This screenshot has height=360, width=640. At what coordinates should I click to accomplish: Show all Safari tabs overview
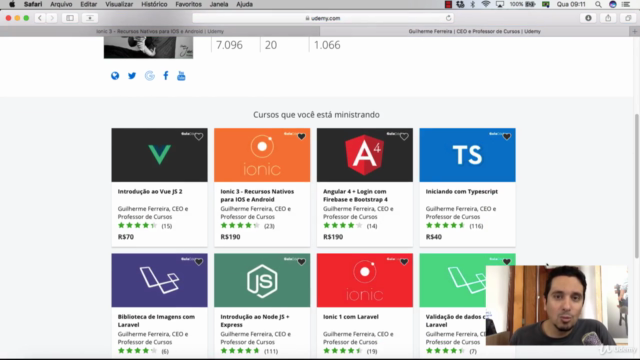[x=628, y=18]
